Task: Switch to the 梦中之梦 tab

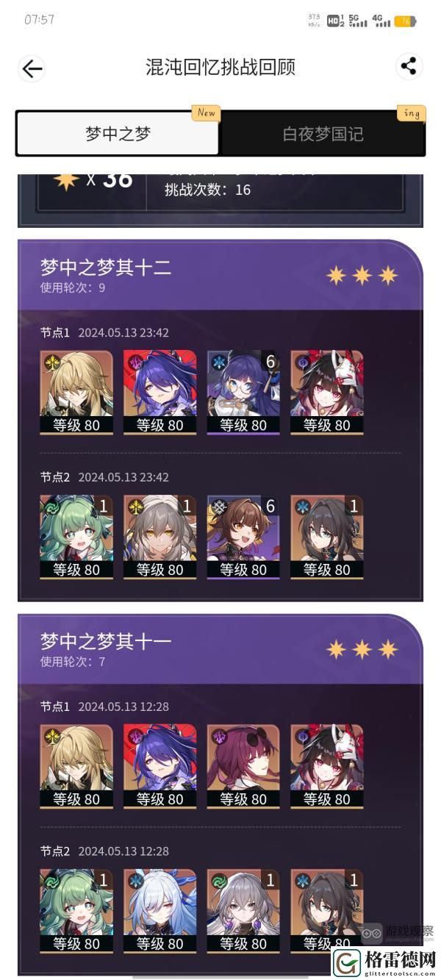Action: coord(118,134)
